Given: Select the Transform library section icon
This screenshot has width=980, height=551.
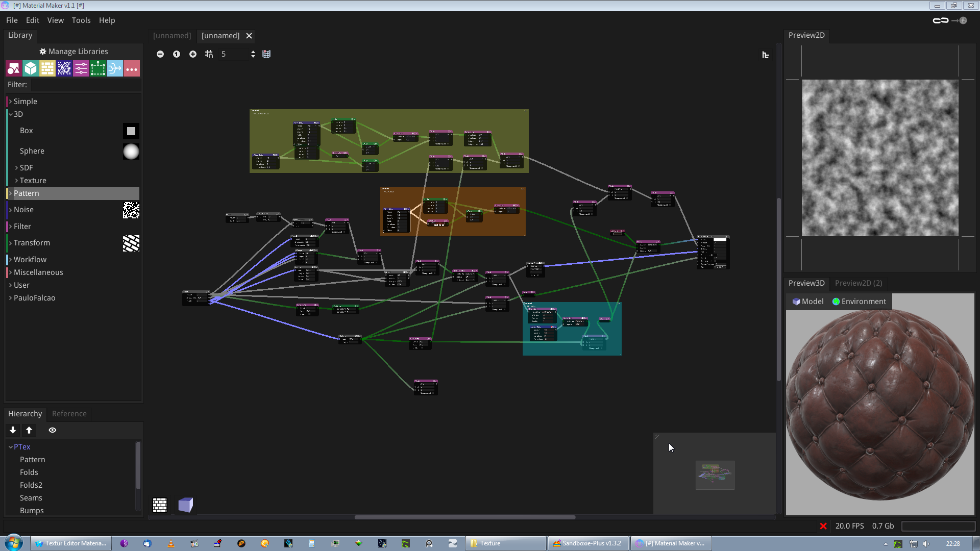Looking at the screenshot, I should (98, 68).
